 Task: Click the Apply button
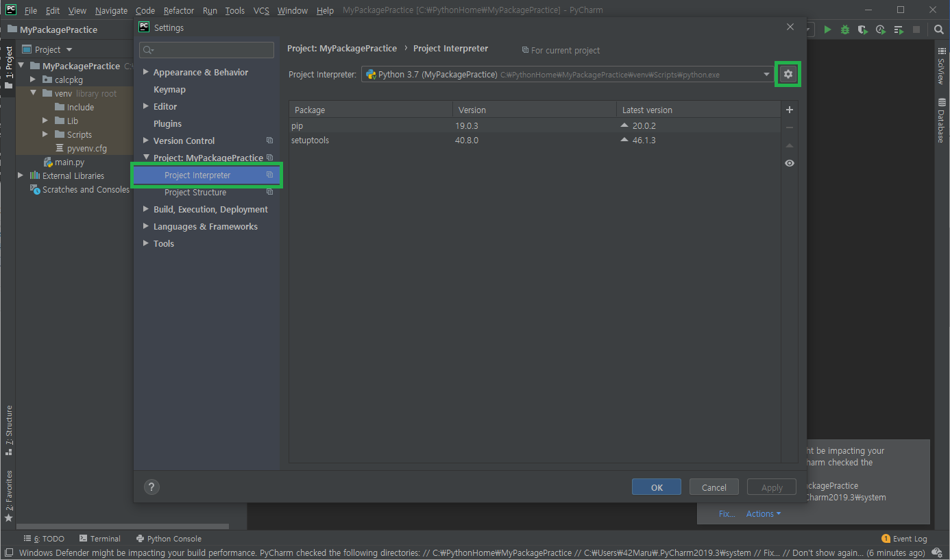tap(772, 487)
